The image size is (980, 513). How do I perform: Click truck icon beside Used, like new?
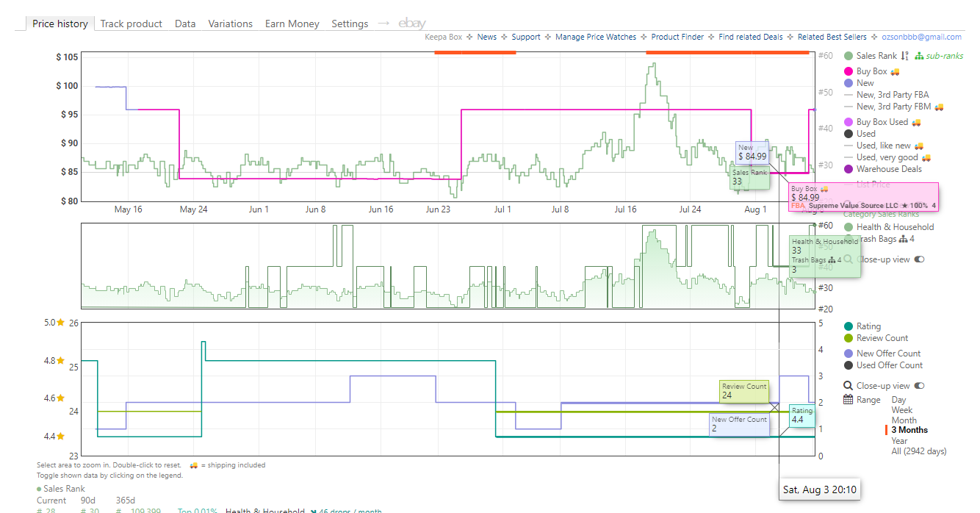pos(919,146)
